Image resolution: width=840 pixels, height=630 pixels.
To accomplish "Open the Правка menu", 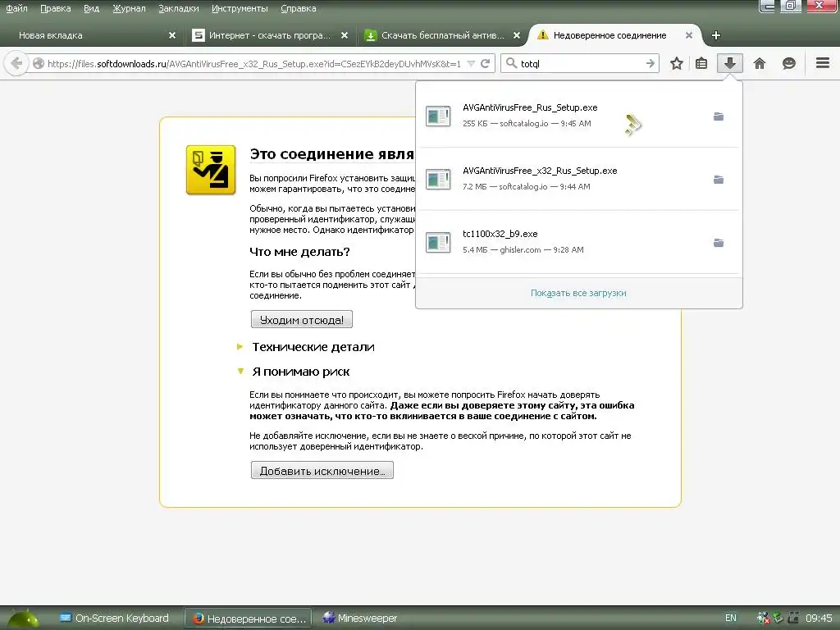I will (x=55, y=8).
